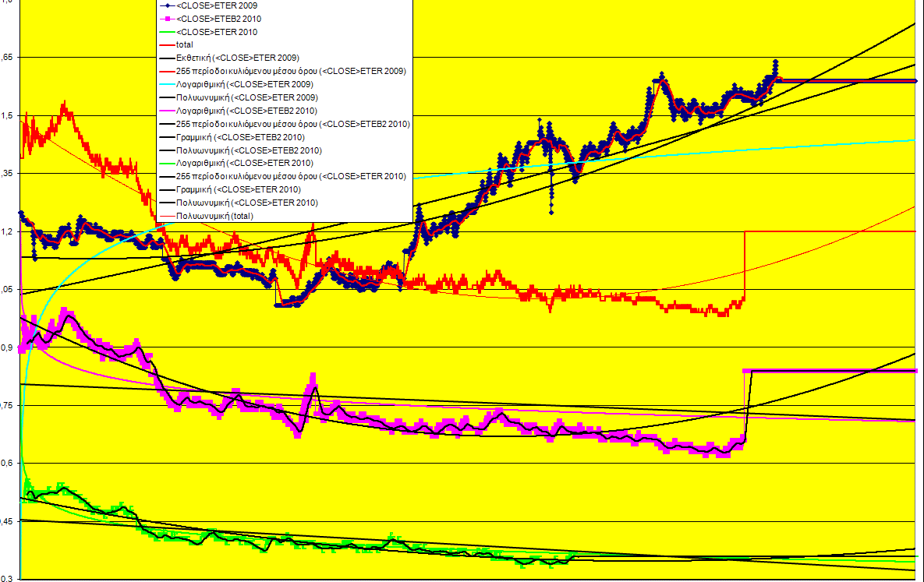
Task: Select the red line key beside 'total'
Action: click(x=166, y=45)
